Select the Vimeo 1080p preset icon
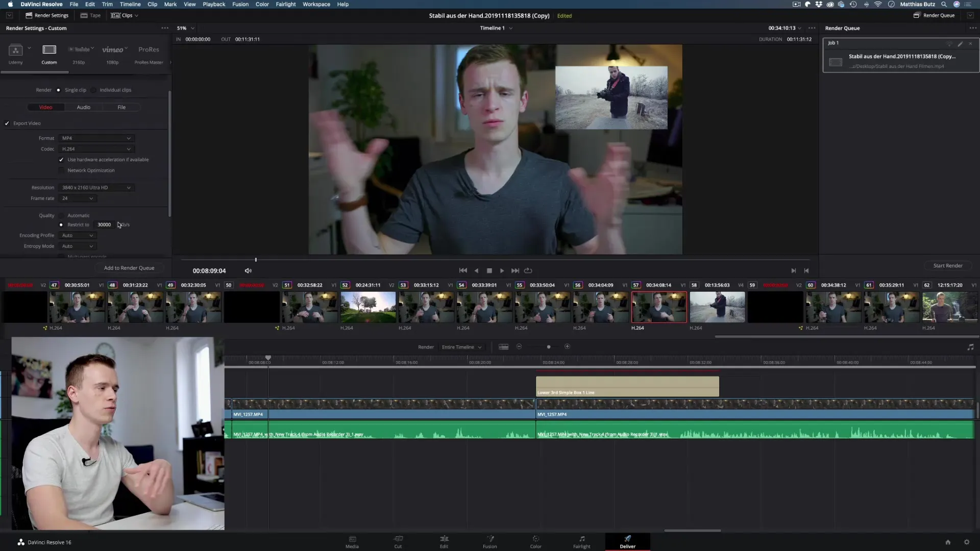980x551 pixels. [112, 50]
